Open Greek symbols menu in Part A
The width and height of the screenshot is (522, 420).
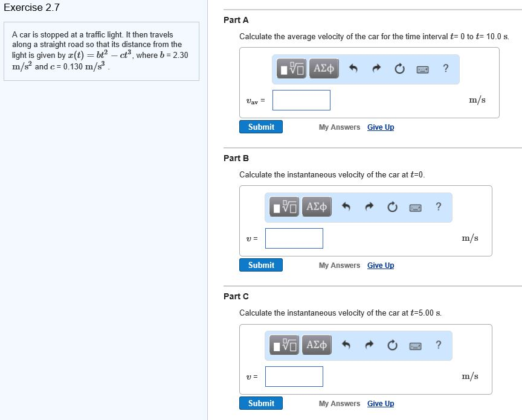point(324,69)
